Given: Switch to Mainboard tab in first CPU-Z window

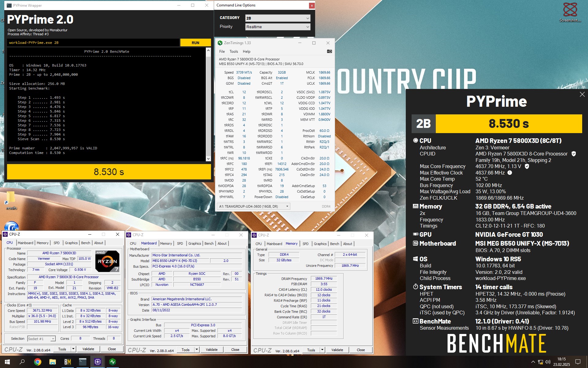Looking at the screenshot, I should pyautogui.click(x=25, y=243).
